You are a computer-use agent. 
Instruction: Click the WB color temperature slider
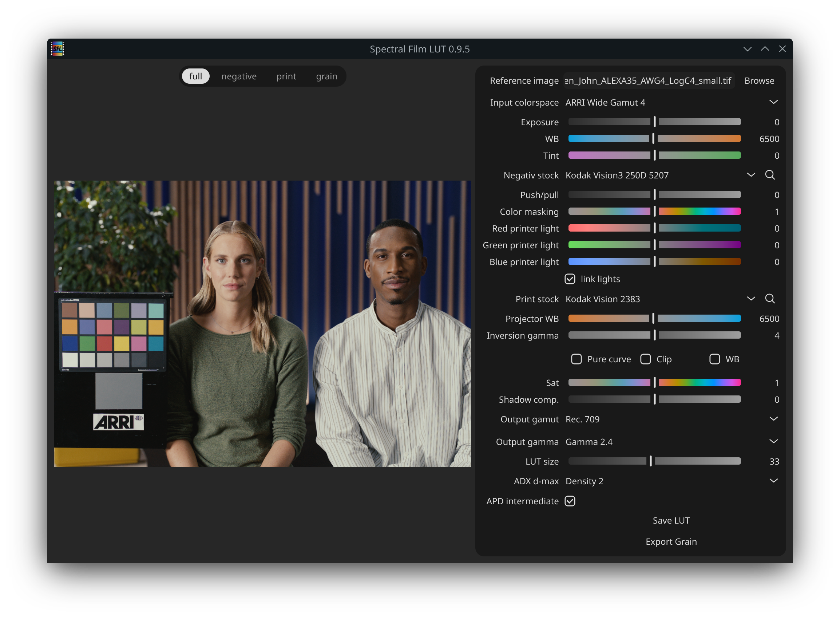point(654,139)
